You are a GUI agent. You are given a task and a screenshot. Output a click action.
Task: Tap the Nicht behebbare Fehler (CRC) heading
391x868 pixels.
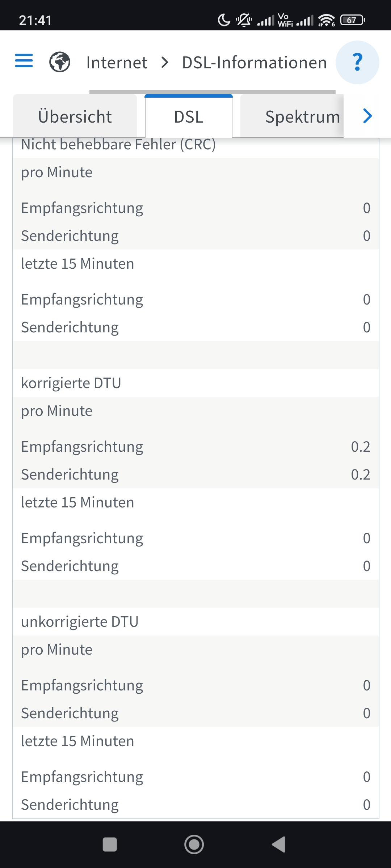coord(118,145)
